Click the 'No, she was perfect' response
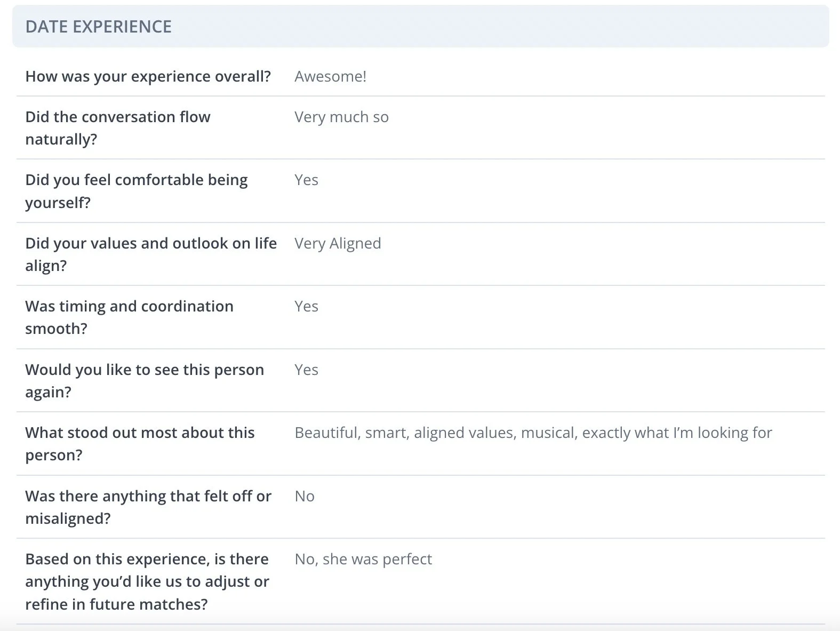Image resolution: width=840 pixels, height=631 pixels. pyautogui.click(x=363, y=559)
